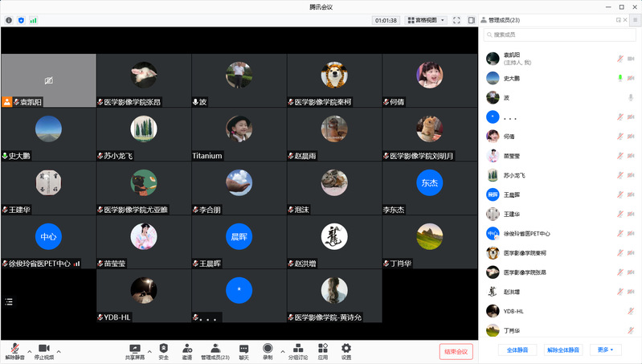Click manage members (管理成员) in bottom toolbar
Viewport: 642px width, 364px height.
click(x=215, y=350)
